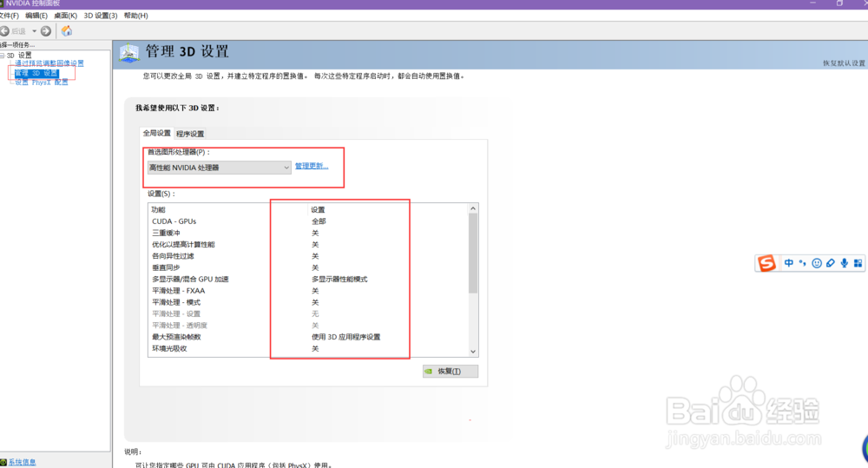Collapse the 3D 设置 tree node

point(3,56)
